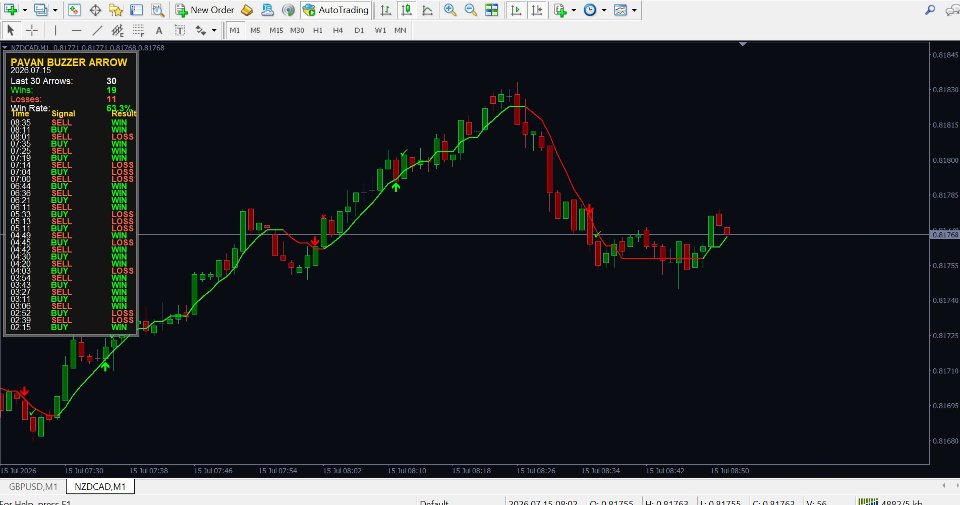Expand the new chart dropdown arrow

click(24, 10)
